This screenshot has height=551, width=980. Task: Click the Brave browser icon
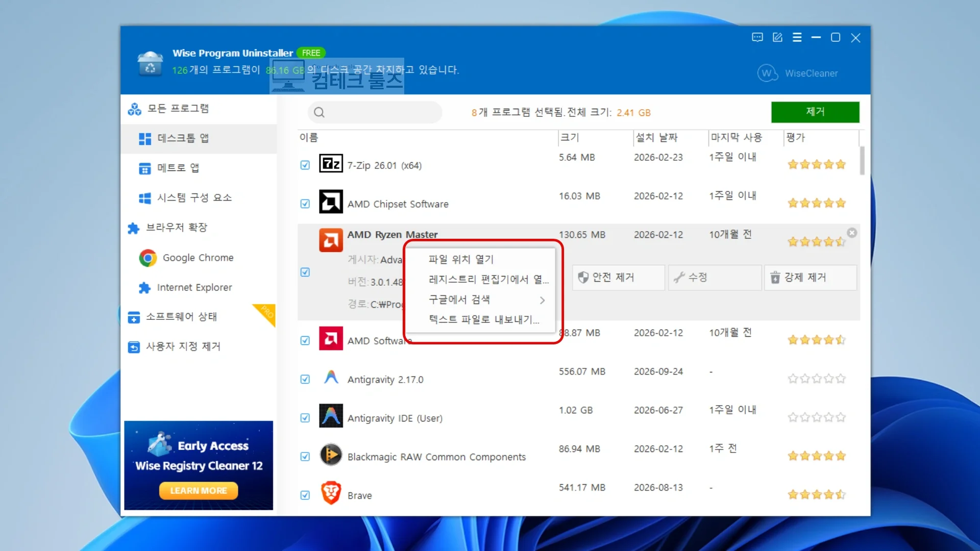tap(331, 493)
